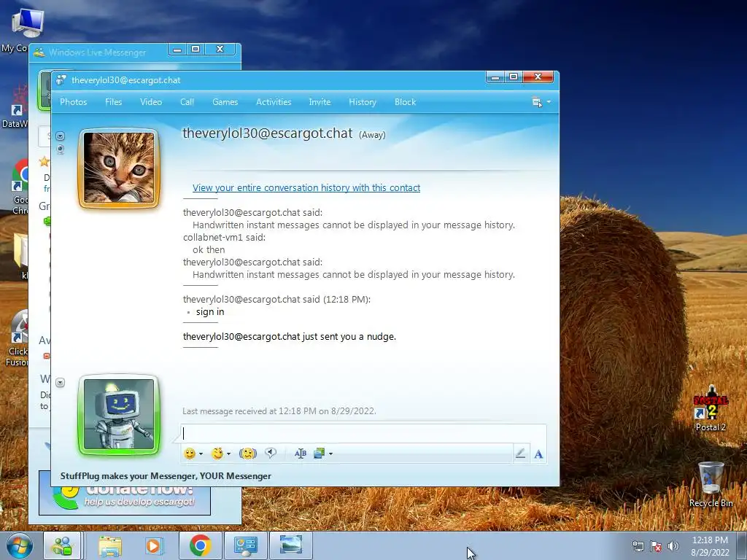View entire conversation history link
747x560 pixels.
[306, 187]
